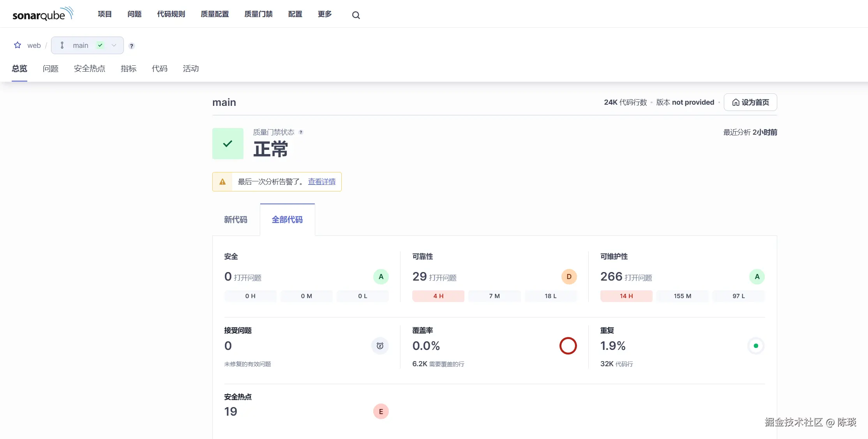Click the 4 H reliability severity chip
The image size is (868, 439).
click(438, 296)
